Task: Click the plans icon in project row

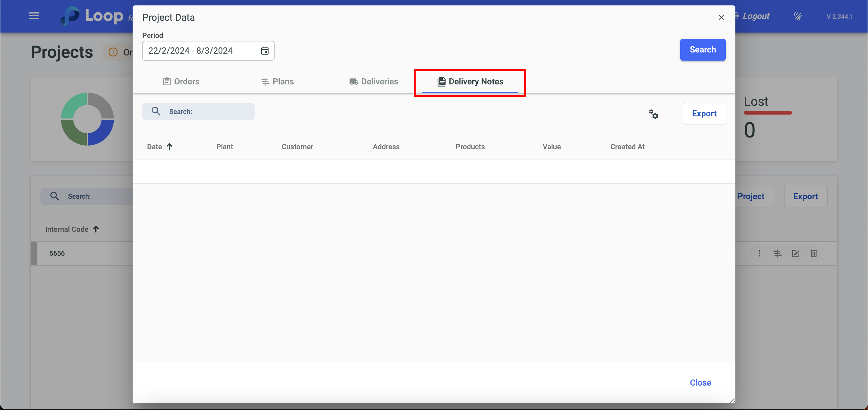Action: coord(777,253)
